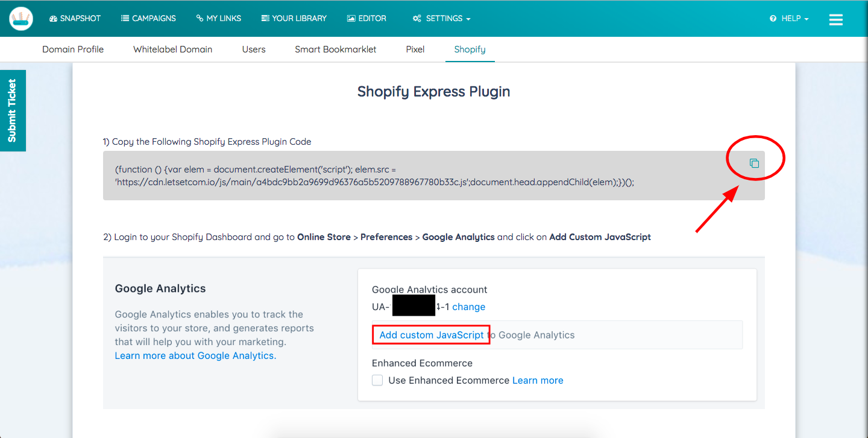Open the Users tab
The height and width of the screenshot is (438, 868).
click(254, 49)
